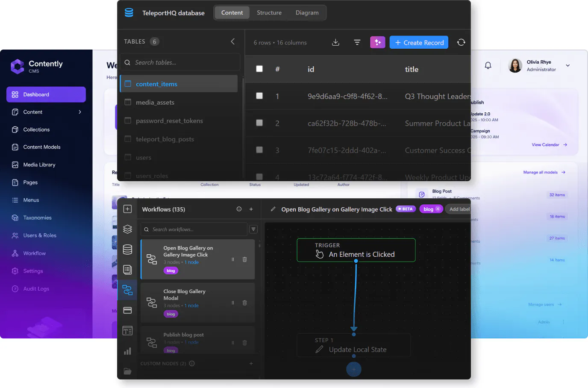Edit the workflow title using pencil icon
Image resolution: width=588 pixels, height=388 pixels.
tap(273, 209)
